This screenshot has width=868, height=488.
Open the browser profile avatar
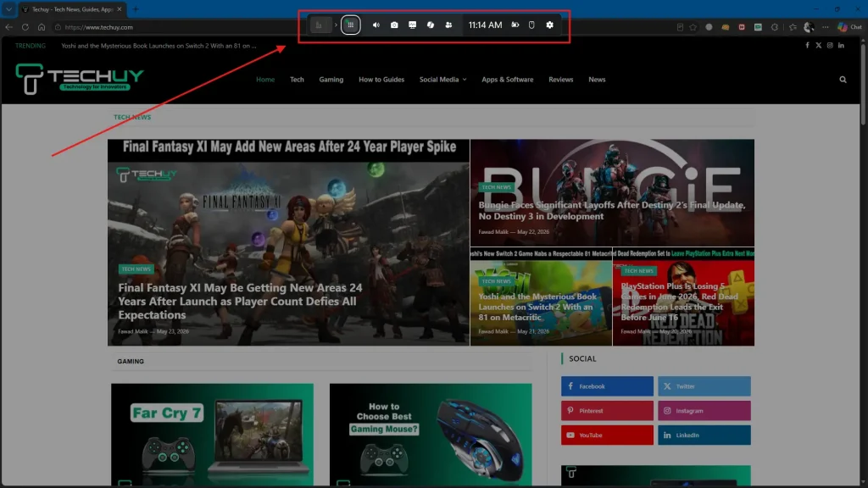point(809,26)
